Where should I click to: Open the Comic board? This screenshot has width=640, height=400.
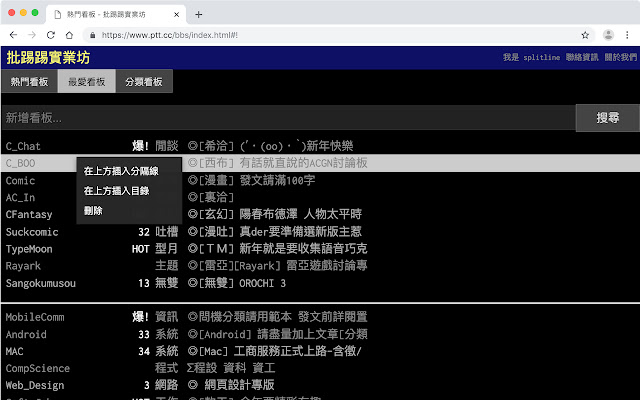click(x=20, y=180)
